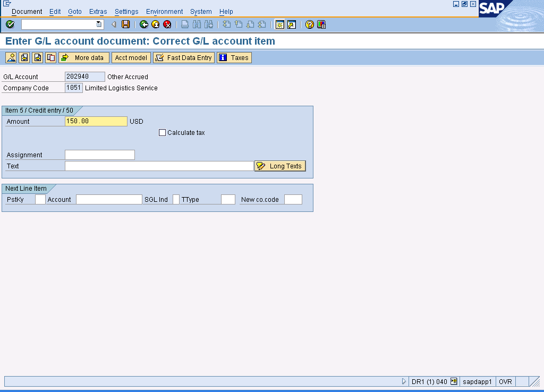
Task: Open the Help menu
Action: [x=226, y=12]
